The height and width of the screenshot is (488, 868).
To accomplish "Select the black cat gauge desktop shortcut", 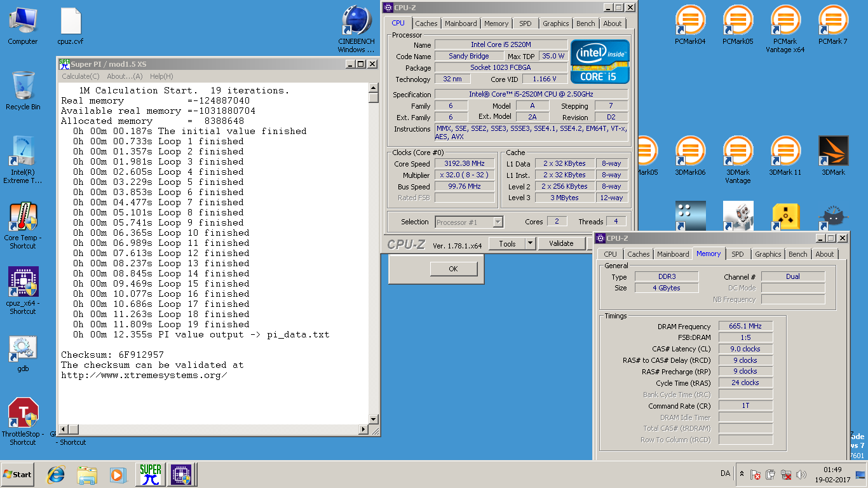I will point(833,217).
